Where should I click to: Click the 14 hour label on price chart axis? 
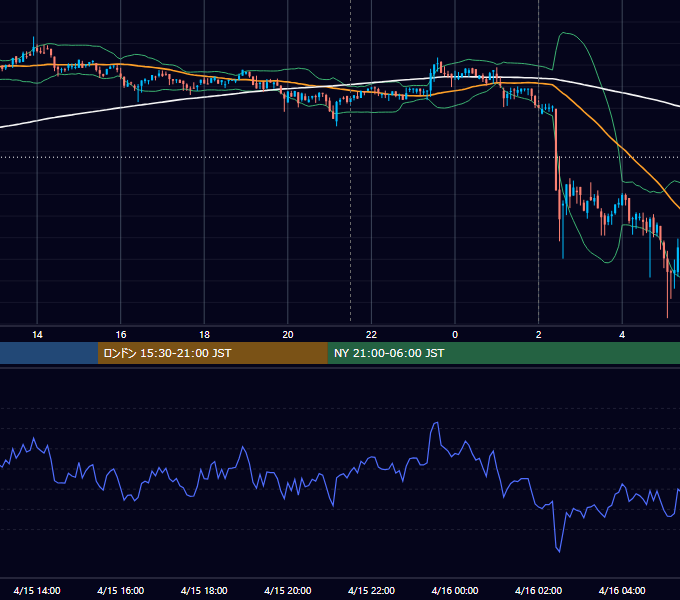[37, 335]
